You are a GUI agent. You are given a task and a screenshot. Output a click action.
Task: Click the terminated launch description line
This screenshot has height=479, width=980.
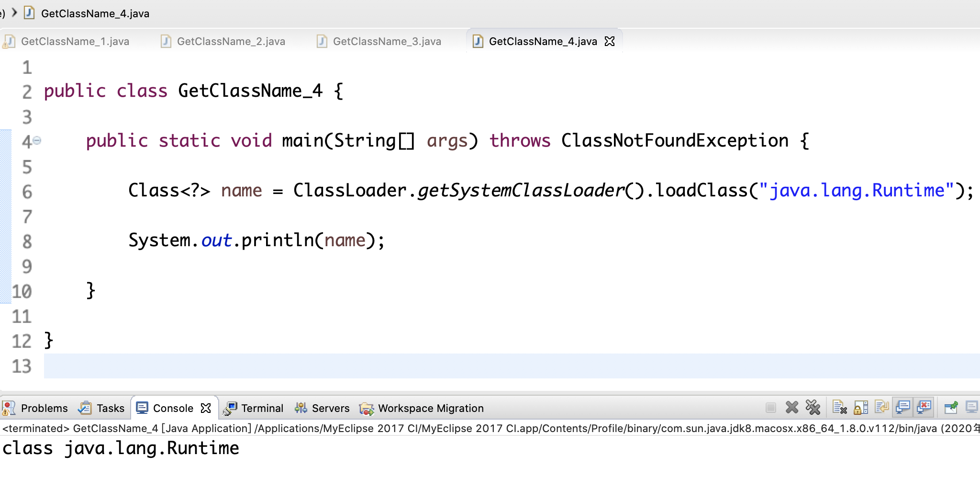pyautogui.click(x=490, y=428)
